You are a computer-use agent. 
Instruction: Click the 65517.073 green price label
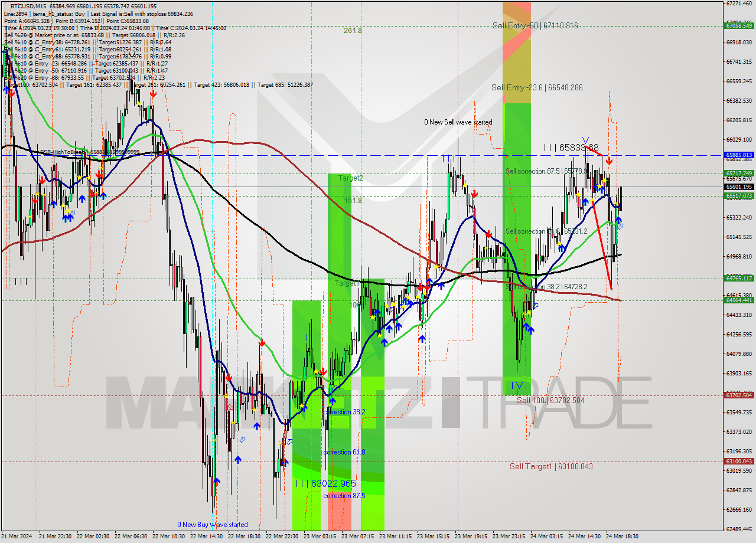pyautogui.click(x=739, y=196)
